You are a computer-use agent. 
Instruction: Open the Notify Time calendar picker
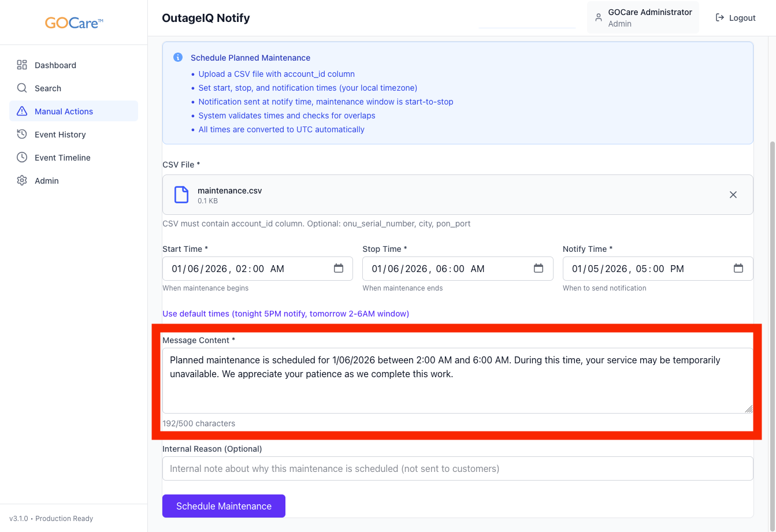[738, 269]
